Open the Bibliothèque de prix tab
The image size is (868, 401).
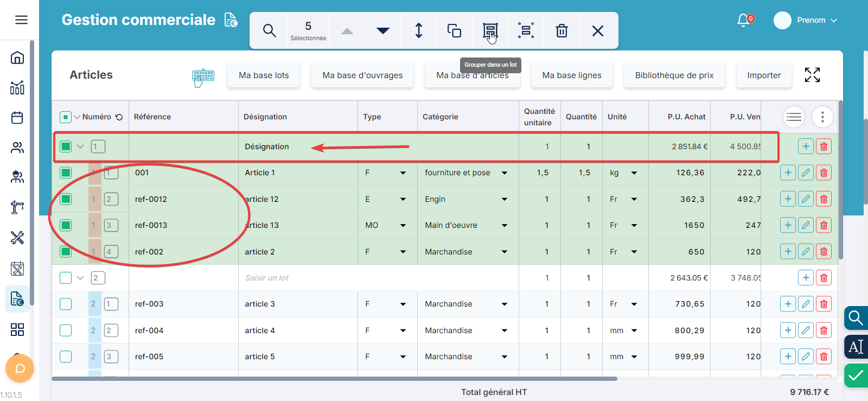(x=674, y=75)
